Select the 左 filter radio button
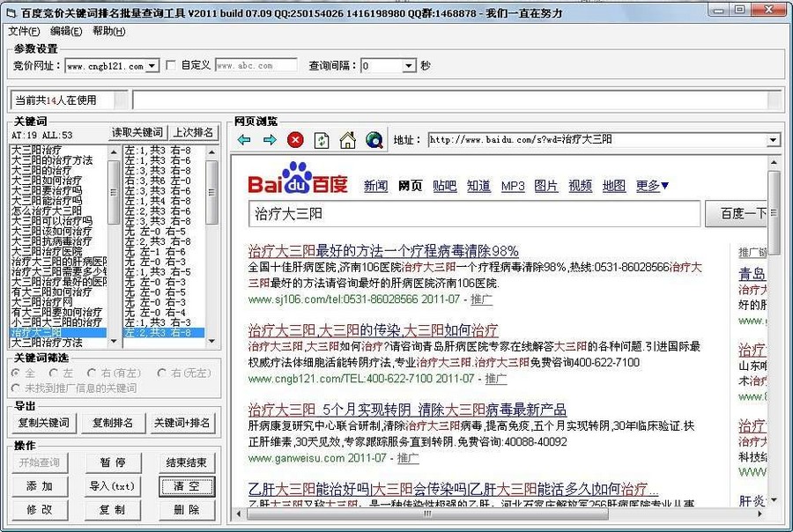Screen dimensions: 793x532 (x=54, y=373)
